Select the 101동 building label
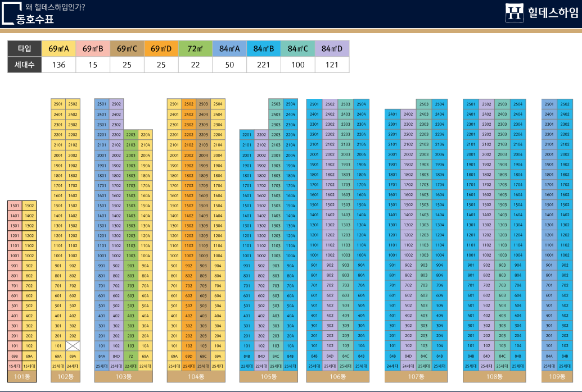The width and height of the screenshot is (582, 392). point(22,377)
